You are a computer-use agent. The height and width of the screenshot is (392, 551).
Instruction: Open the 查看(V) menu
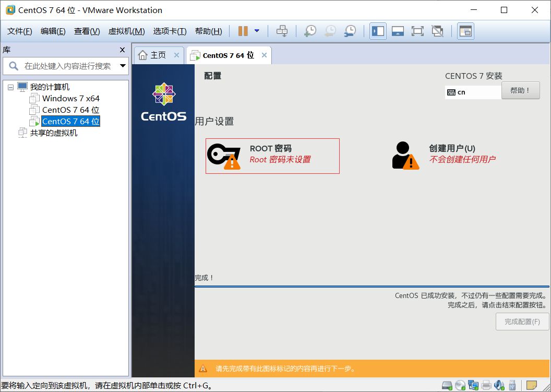click(87, 31)
